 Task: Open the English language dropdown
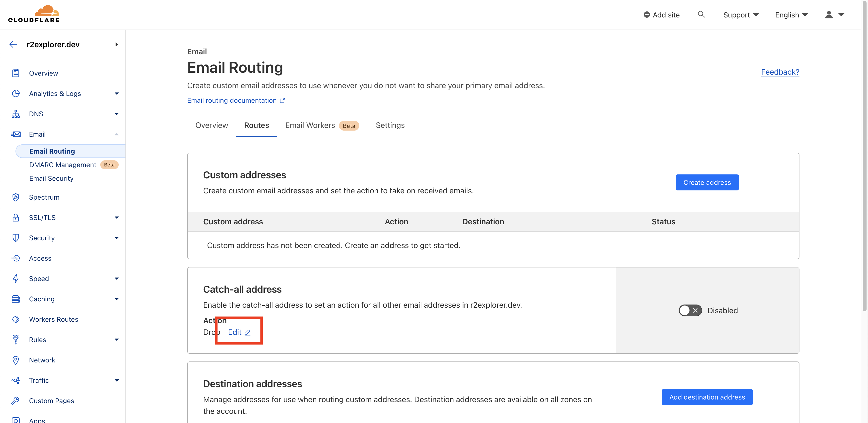[791, 15]
